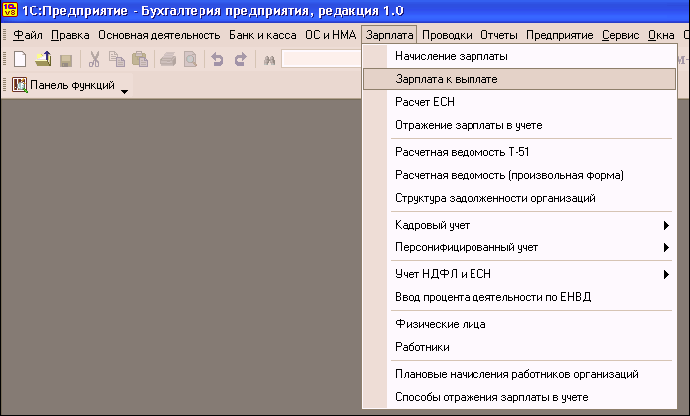Select Начисление зарплаты menu entry
Viewport: 690px width, 416px height.
point(451,55)
